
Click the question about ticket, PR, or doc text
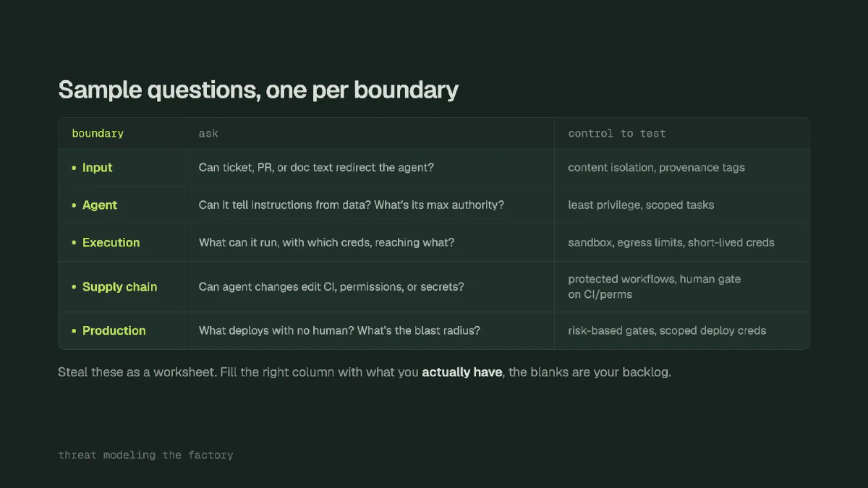(316, 168)
